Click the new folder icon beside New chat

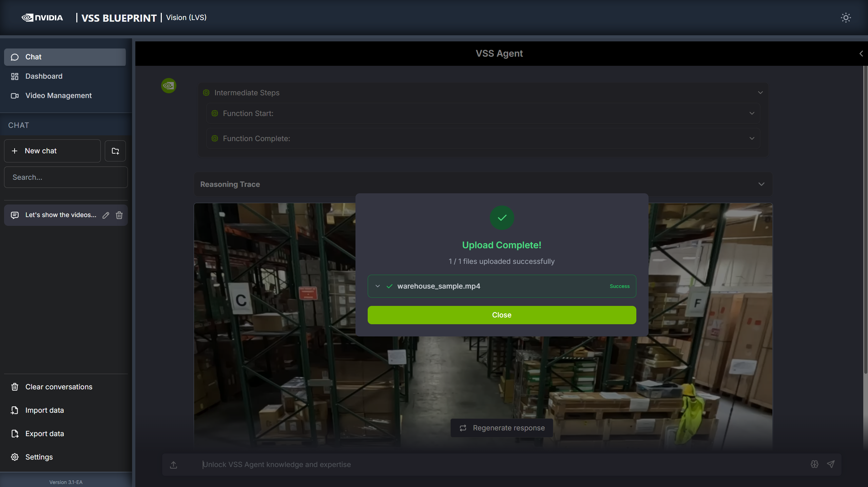tap(115, 151)
